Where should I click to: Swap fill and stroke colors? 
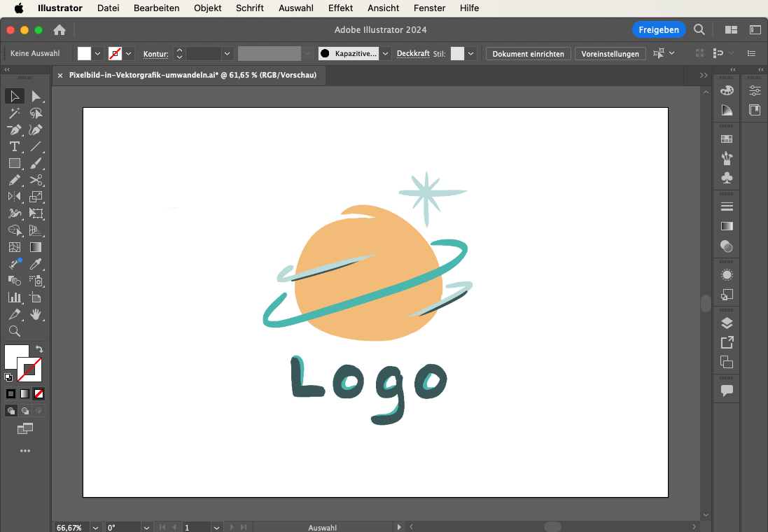39,349
